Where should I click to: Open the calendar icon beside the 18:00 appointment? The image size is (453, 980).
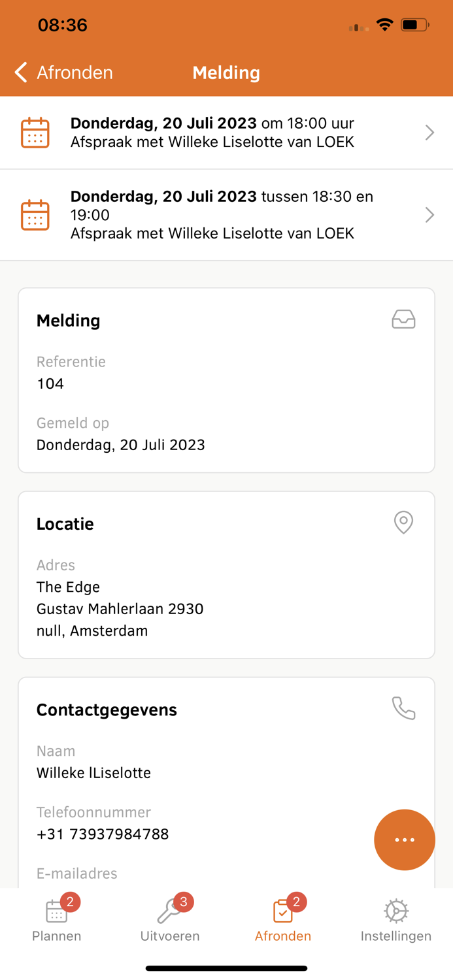[x=35, y=132]
